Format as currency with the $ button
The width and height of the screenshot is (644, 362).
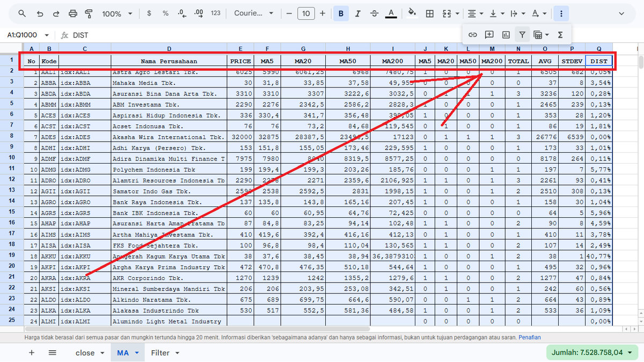coord(149,13)
